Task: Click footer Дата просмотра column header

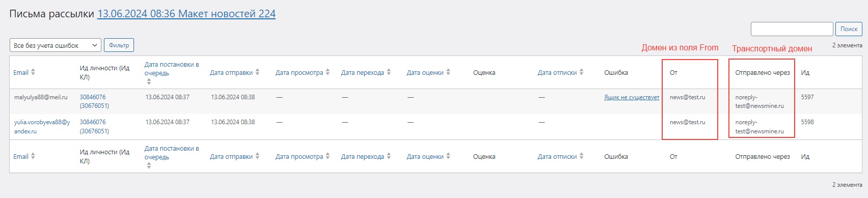Action: coord(299,156)
